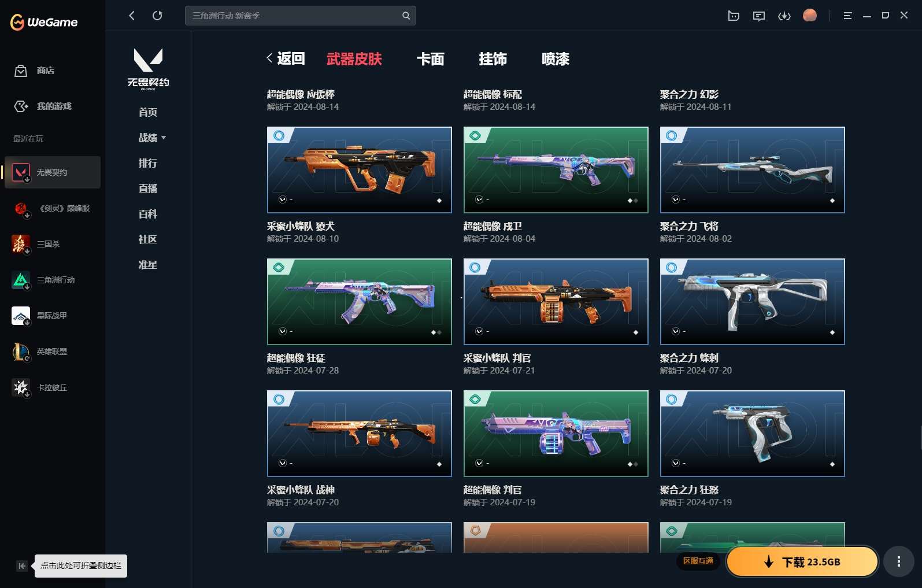Click the user avatar icon
922x588 pixels.
[810, 16]
